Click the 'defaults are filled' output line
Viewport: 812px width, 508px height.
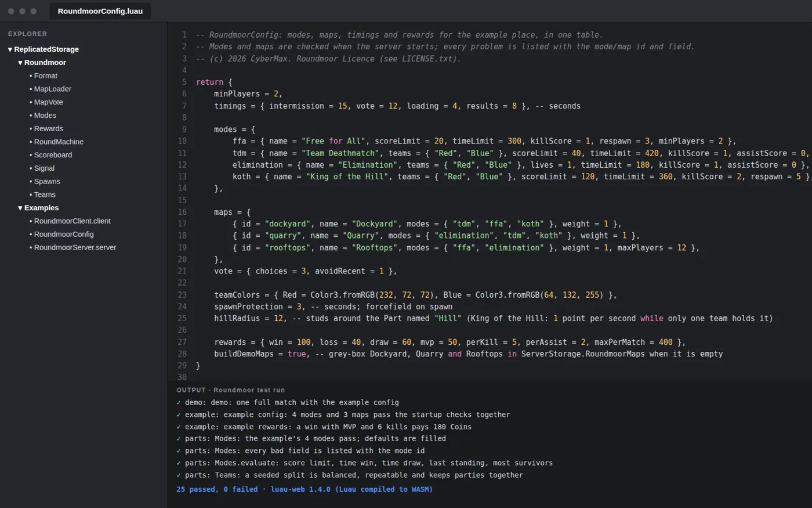click(x=311, y=438)
